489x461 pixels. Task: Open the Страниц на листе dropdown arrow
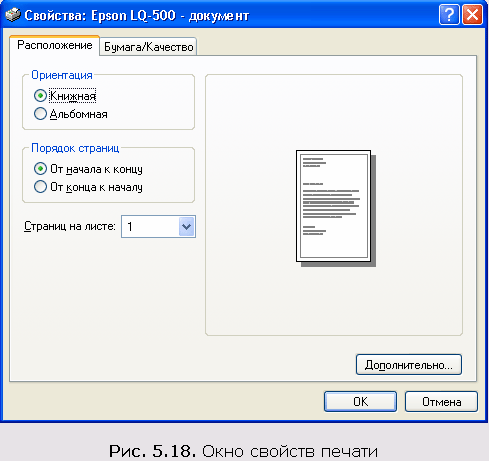[x=186, y=227]
